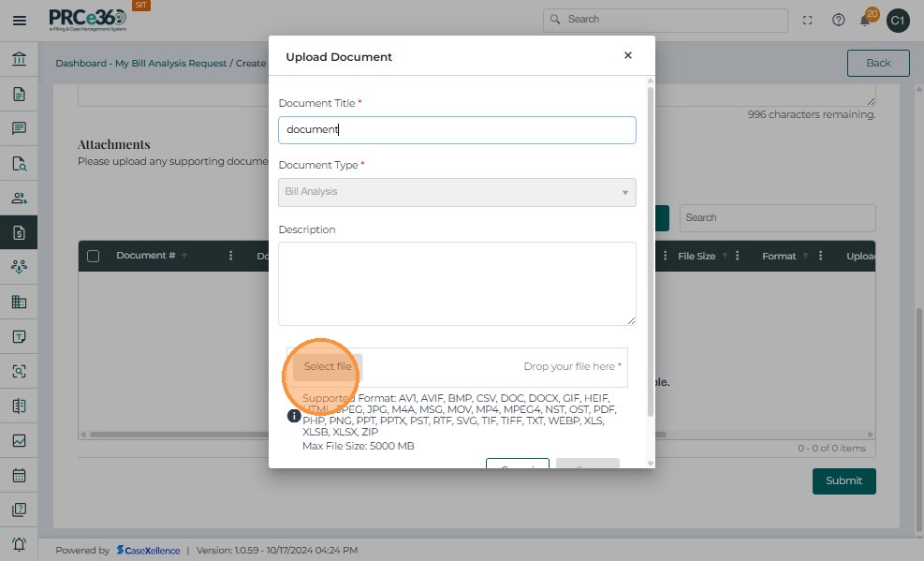Click the Select file button
The image size is (924, 561).
pyautogui.click(x=328, y=366)
